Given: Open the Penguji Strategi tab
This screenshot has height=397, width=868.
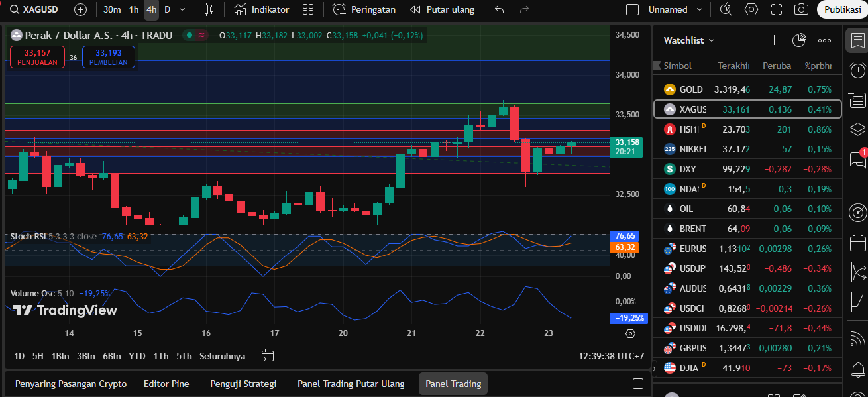Looking at the screenshot, I should click(243, 384).
